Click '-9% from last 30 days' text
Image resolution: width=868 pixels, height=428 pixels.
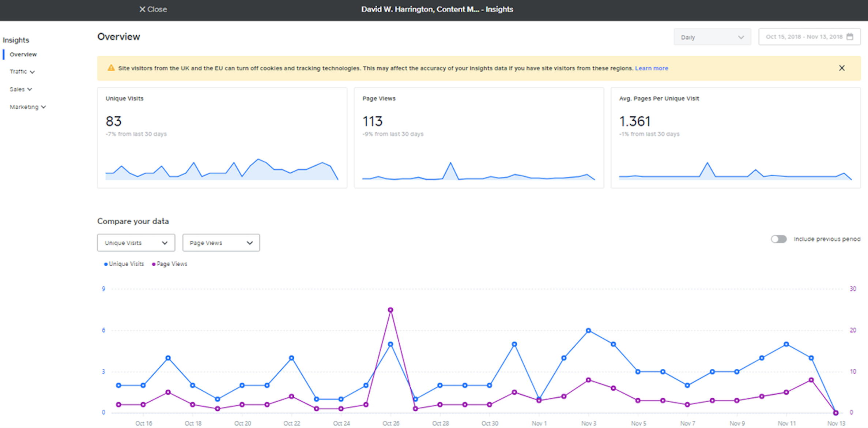pos(393,134)
